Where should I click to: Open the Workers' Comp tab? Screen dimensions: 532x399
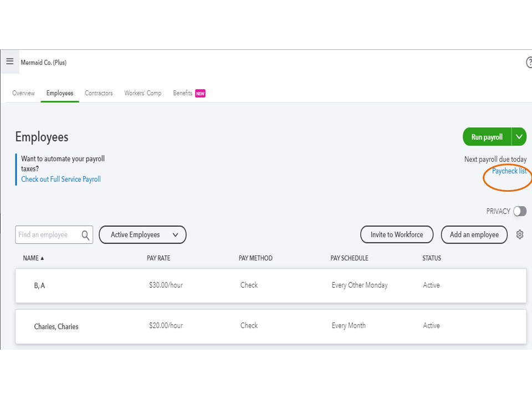coord(143,93)
